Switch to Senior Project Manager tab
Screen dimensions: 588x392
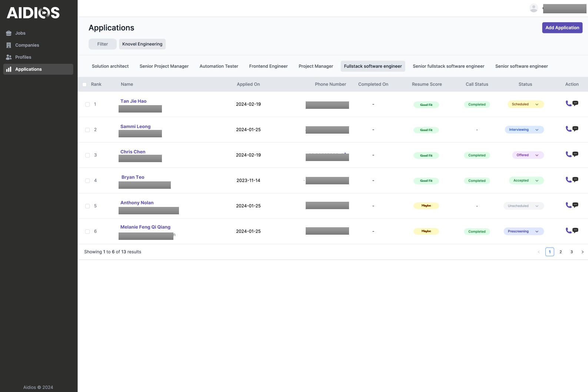[x=164, y=66]
